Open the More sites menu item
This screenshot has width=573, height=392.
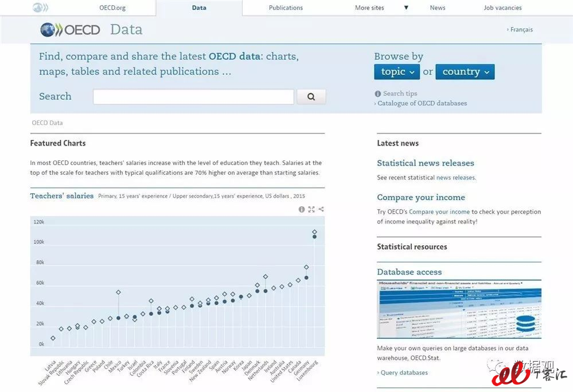click(x=369, y=7)
